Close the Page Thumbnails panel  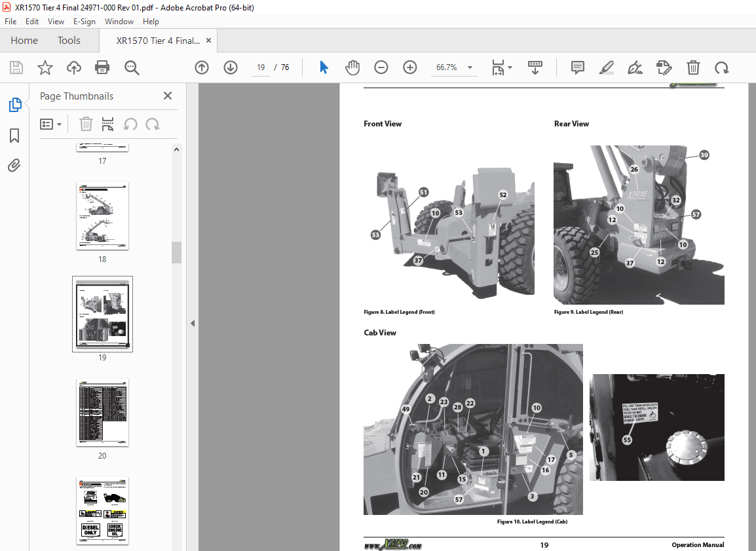click(x=167, y=96)
